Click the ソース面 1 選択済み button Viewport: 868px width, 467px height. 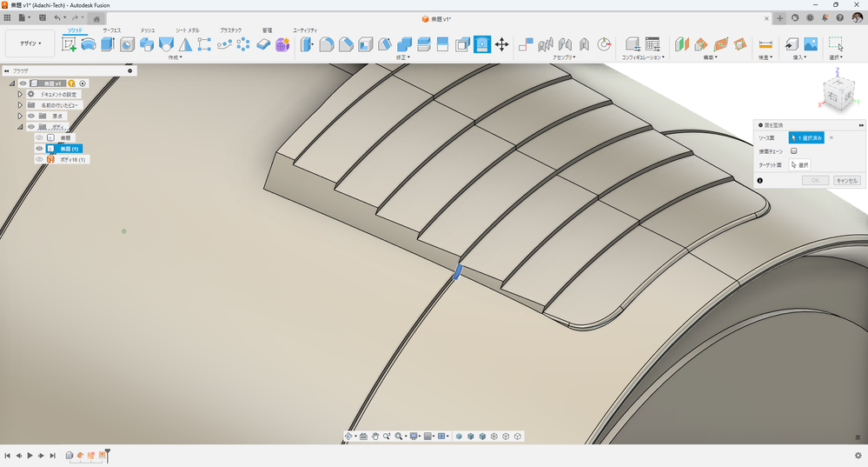click(806, 138)
